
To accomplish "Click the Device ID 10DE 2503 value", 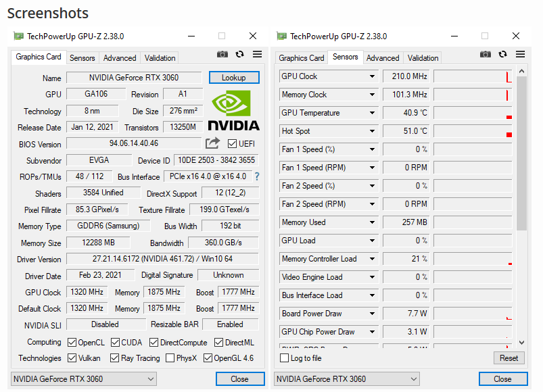I will click(216, 160).
